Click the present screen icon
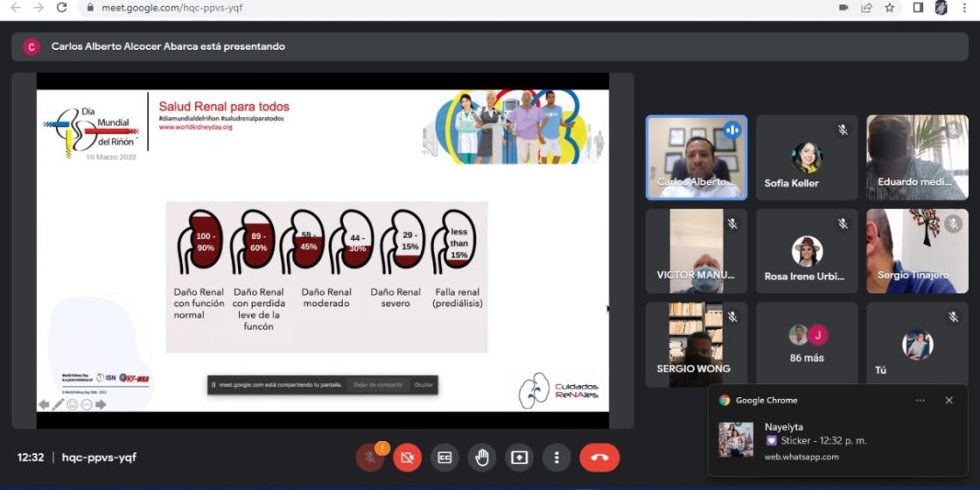Screen dimensions: 980x490 pos(519,457)
